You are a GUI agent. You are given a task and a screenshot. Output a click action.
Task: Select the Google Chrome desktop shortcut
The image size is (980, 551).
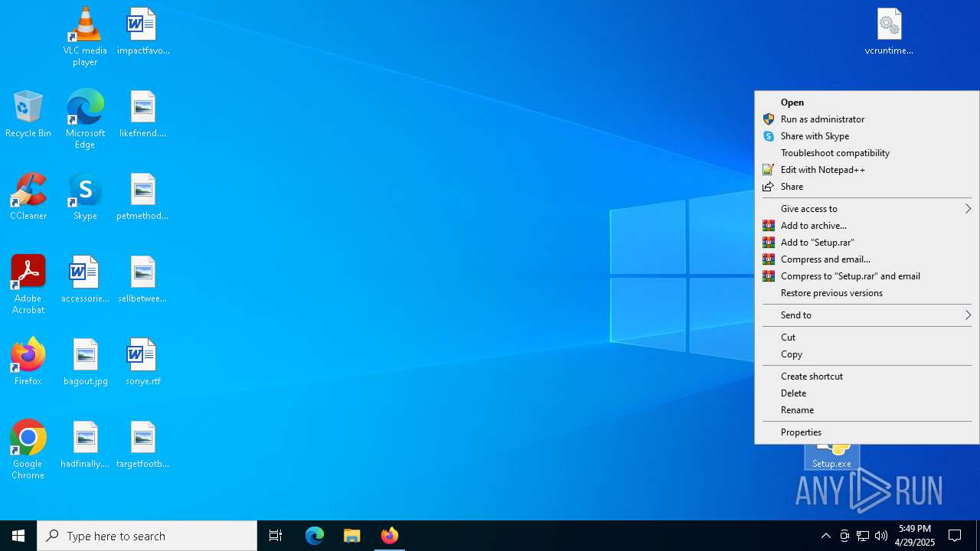[28, 449]
